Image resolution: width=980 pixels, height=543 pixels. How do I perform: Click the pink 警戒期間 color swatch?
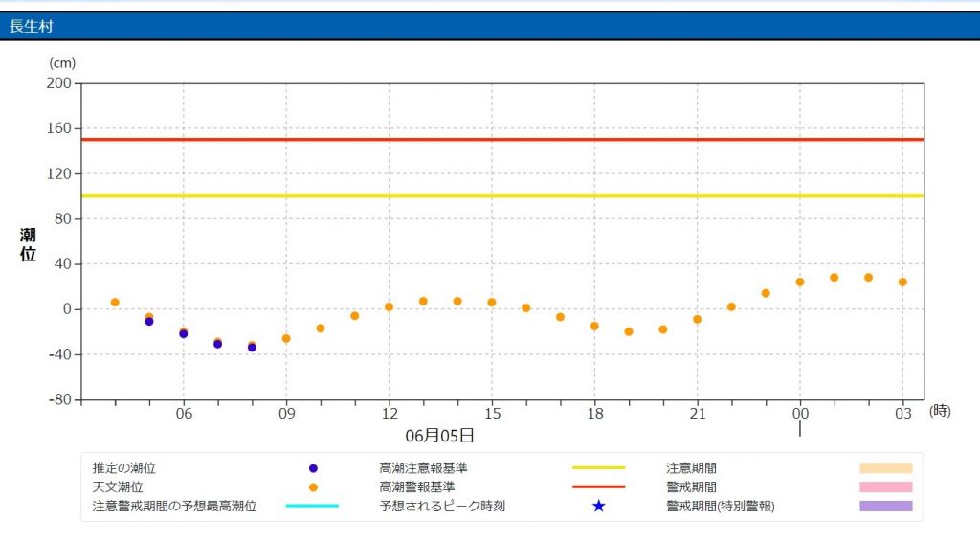coord(885,486)
